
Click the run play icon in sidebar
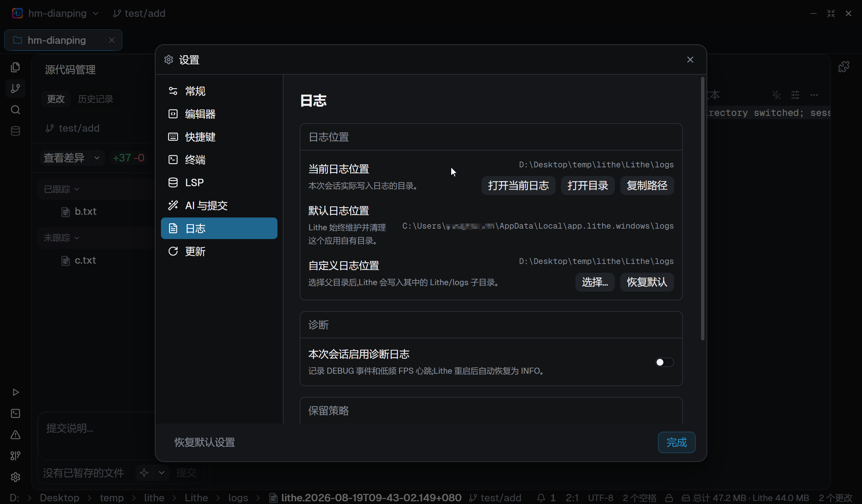(x=15, y=392)
